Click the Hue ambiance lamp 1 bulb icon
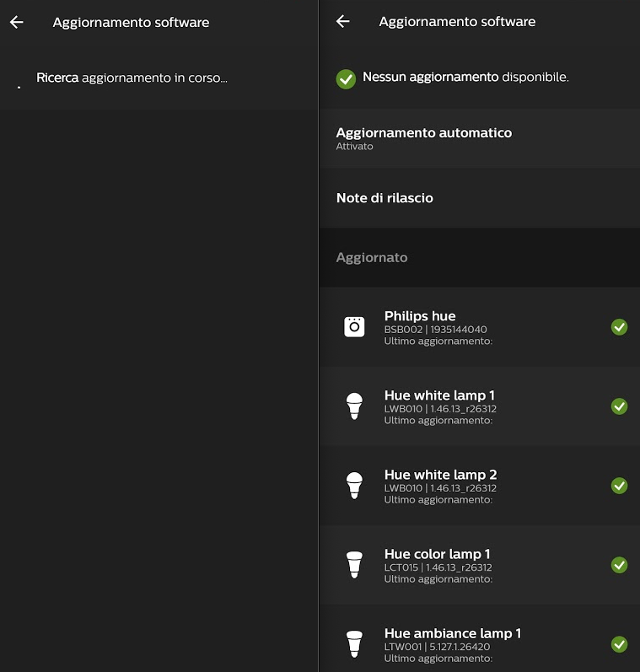The width and height of the screenshot is (640, 672). coord(354,643)
